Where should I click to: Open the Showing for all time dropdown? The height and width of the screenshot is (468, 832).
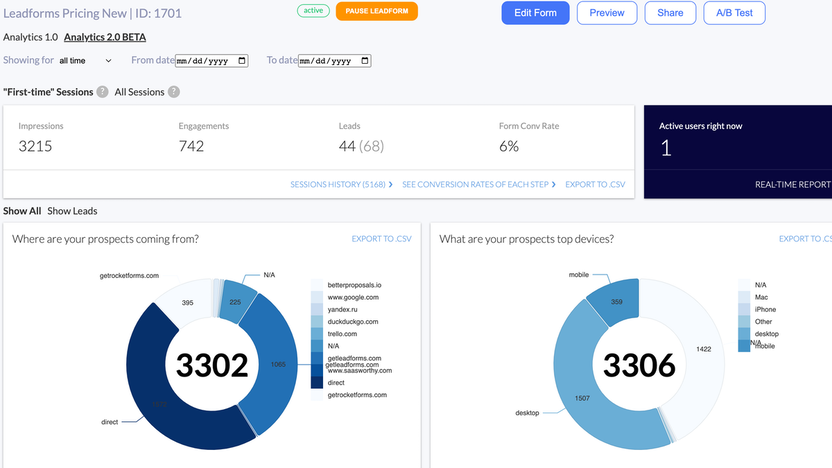click(x=85, y=61)
